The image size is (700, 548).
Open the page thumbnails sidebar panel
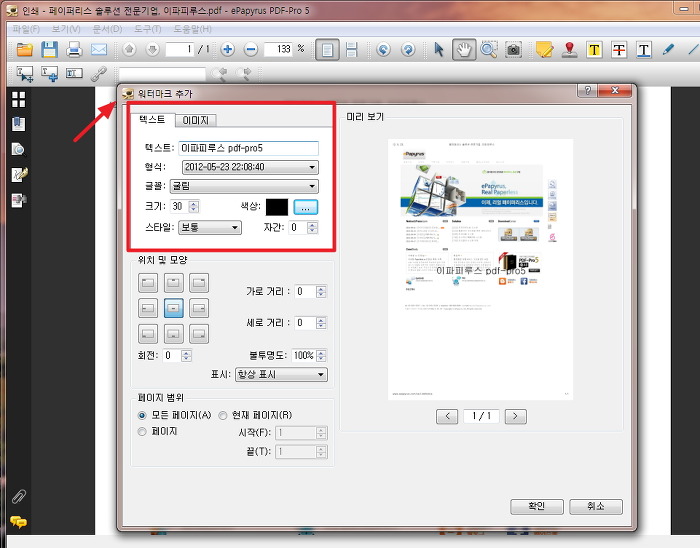pos(18,99)
